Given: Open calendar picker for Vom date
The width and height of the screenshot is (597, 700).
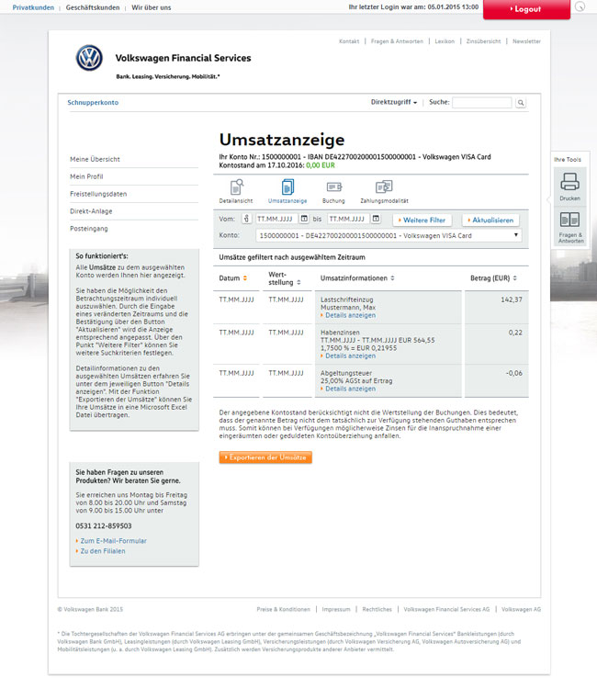Looking at the screenshot, I should (304, 219).
